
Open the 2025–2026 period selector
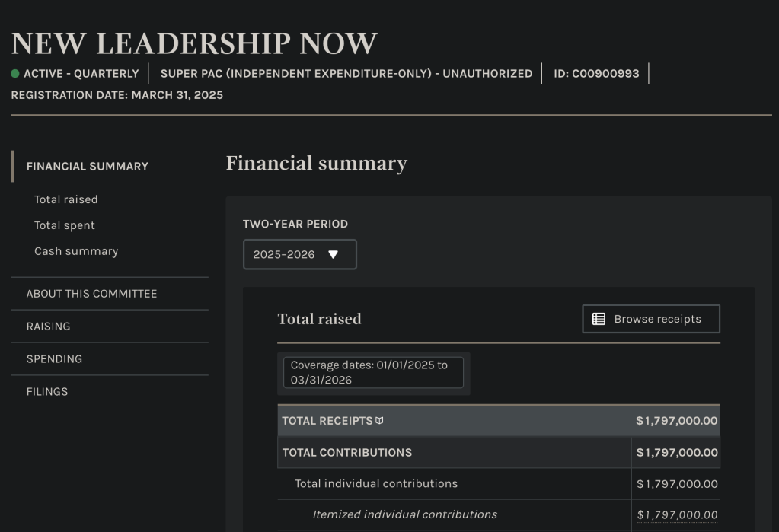click(x=299, y=255)
